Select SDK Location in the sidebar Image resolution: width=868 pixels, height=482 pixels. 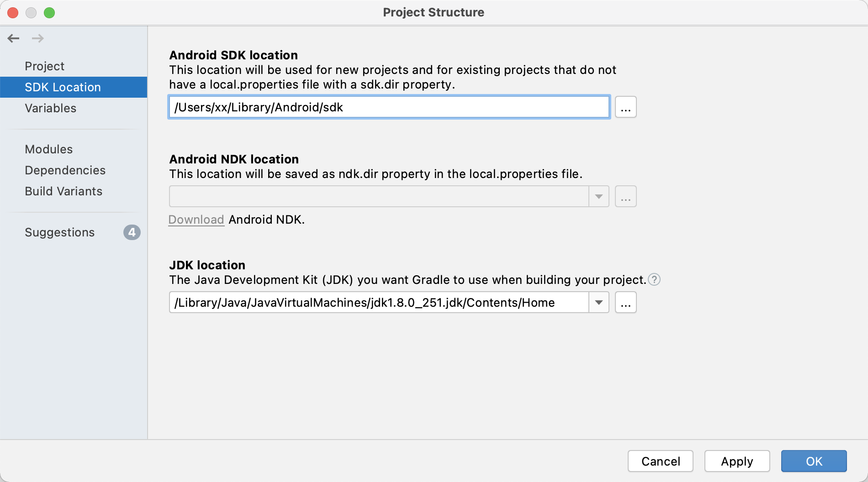pos(74,87)
